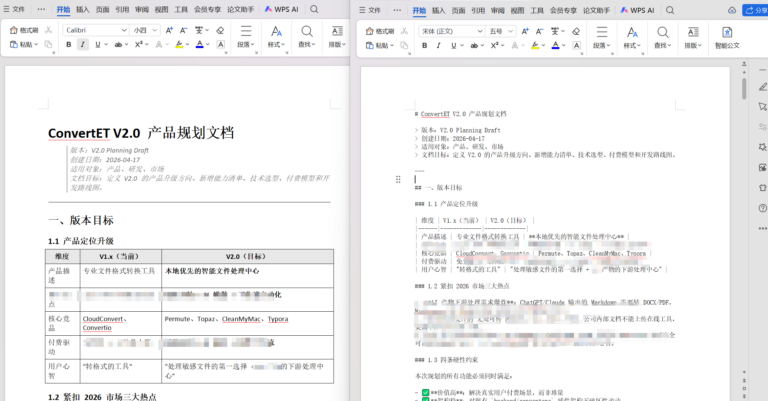Image resolution: width=768 pixels, height=401 pixels.
Task: Expand paste (粘贴) options in left window
Action: [x=36, y=45]
